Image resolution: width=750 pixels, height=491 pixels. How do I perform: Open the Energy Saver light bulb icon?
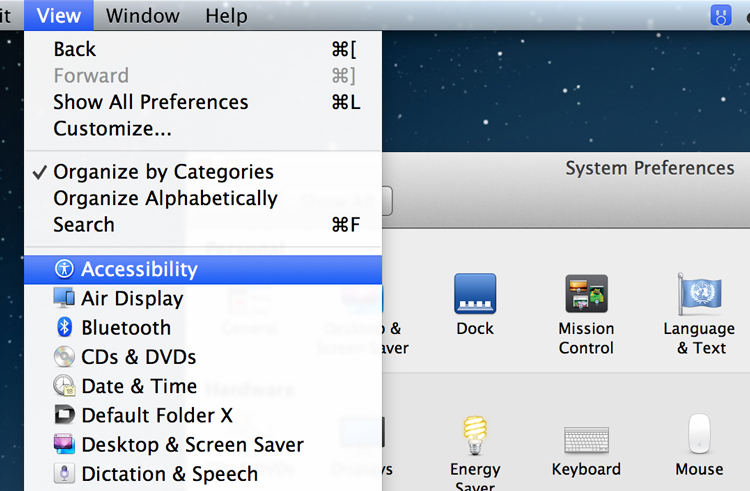pos(475,435)
